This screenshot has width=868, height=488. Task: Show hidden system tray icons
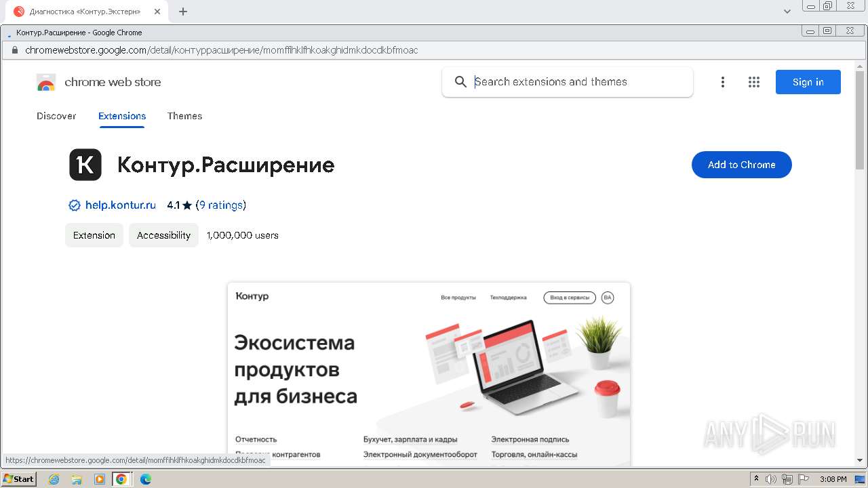pyautogui.click(x=756, y=479)
